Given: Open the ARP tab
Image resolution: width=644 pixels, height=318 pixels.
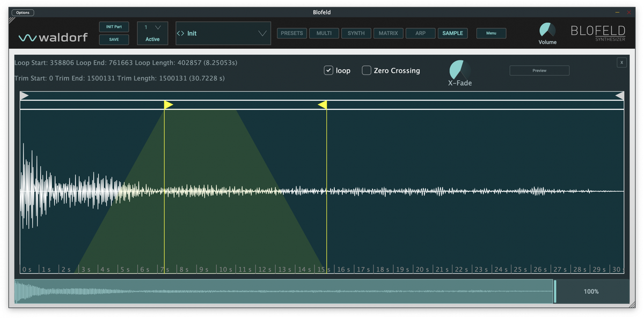Looking at the screenshot, I should click(420, 33).
